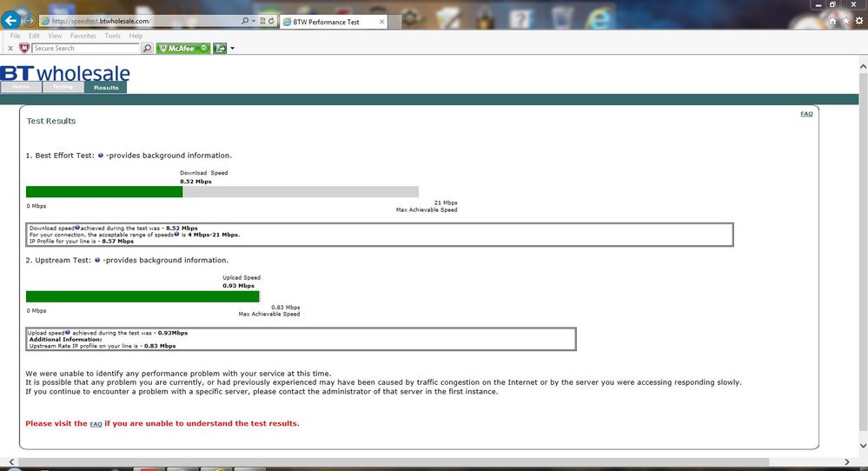This screenshot has height=471, width=868.
Task: Click the horizontal scrollbar thumb
Action: click(394, 461)
